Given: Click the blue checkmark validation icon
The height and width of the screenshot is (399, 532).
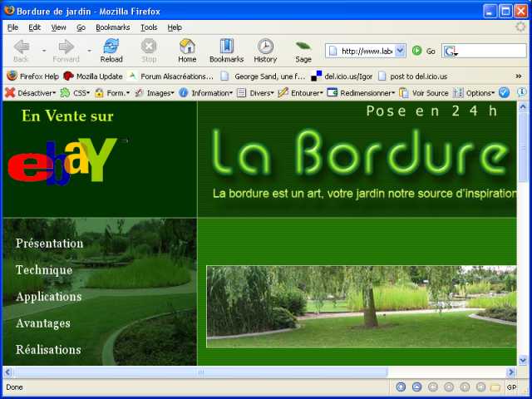Looking at the screenshot, I should 505,92.
